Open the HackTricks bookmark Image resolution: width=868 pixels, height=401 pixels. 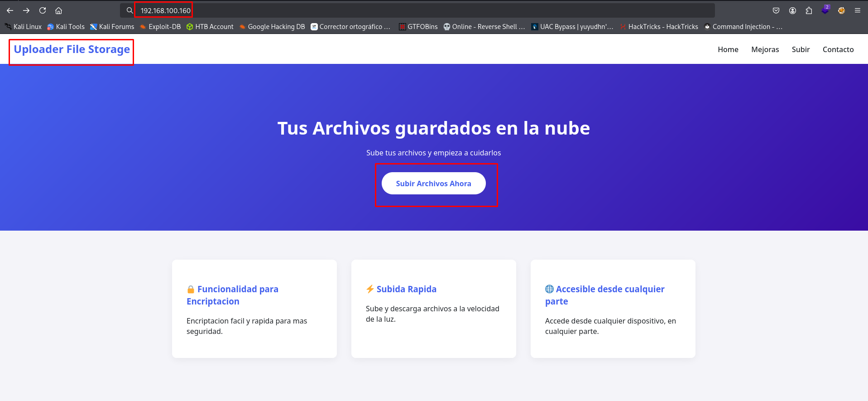pyautogui.click(x=659, y=27)
